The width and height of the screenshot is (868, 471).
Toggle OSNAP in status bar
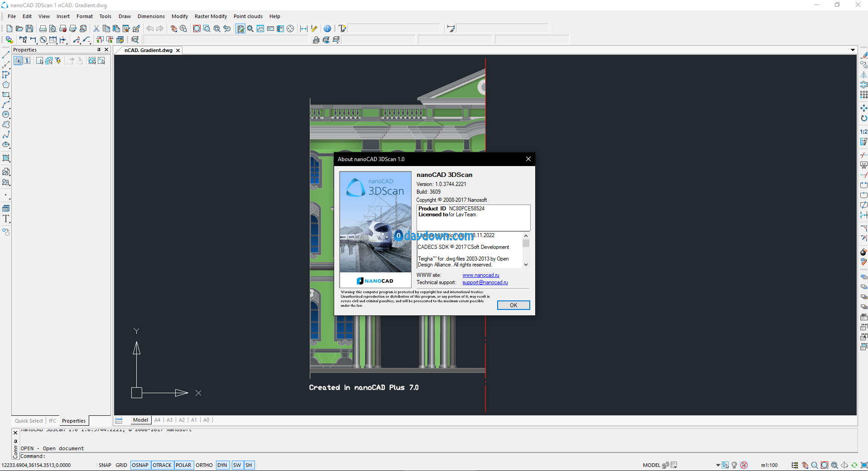[140, 465]
